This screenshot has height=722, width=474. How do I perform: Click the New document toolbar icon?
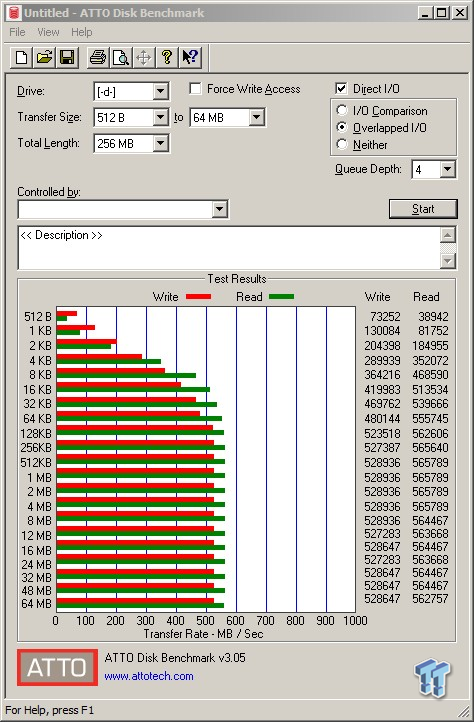21,58
